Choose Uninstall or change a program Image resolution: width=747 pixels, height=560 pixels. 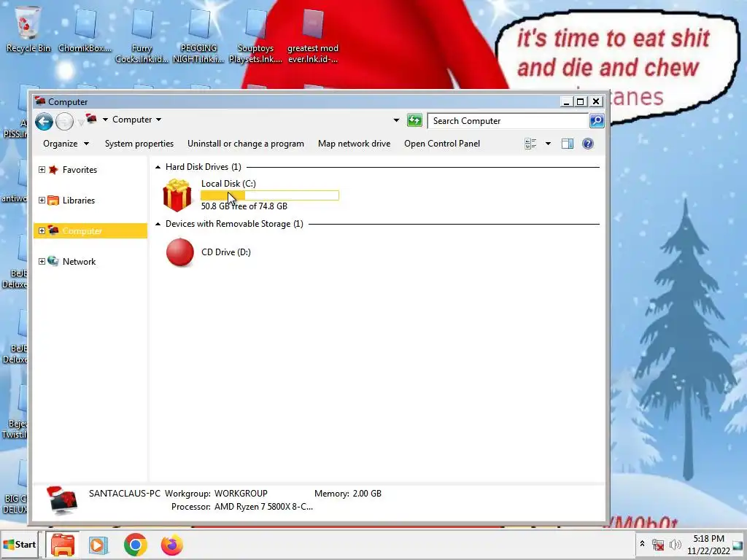[x=245, y=144]
